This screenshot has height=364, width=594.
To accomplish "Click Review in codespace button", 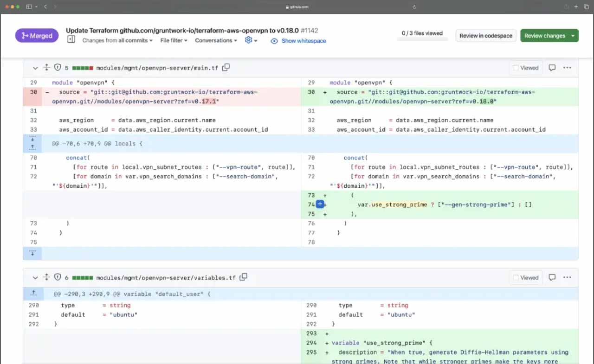I will (x=486, y=36).
